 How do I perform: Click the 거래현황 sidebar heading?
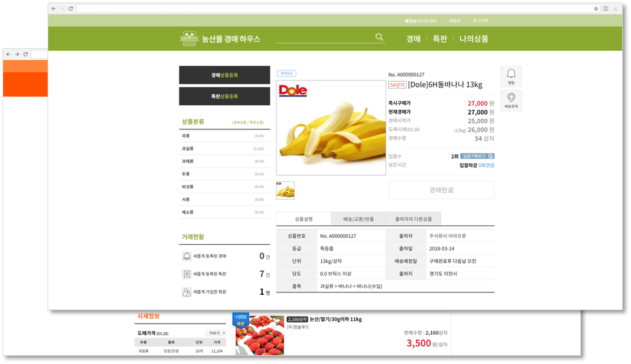point(193,237)
